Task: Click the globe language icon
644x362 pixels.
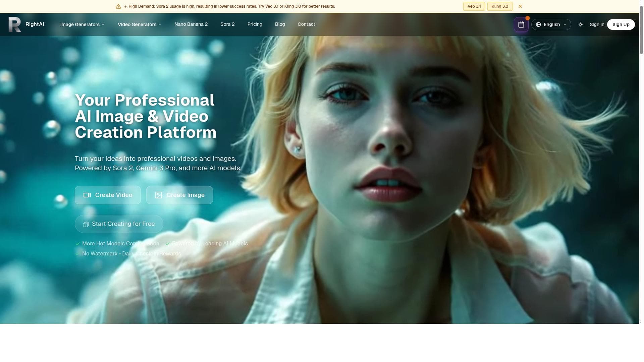Action: 538,24
